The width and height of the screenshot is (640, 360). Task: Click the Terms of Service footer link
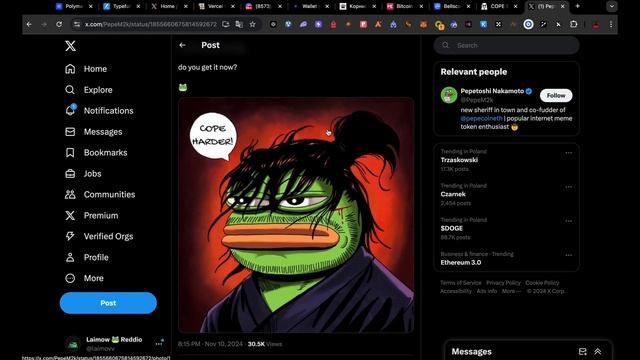click(x=460, y=283)
